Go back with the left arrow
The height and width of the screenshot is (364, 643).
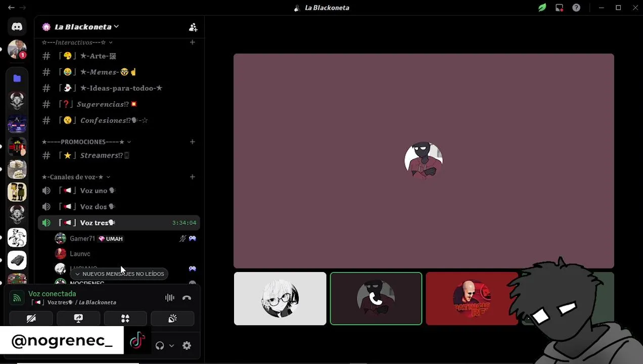[x=11, y=8]
